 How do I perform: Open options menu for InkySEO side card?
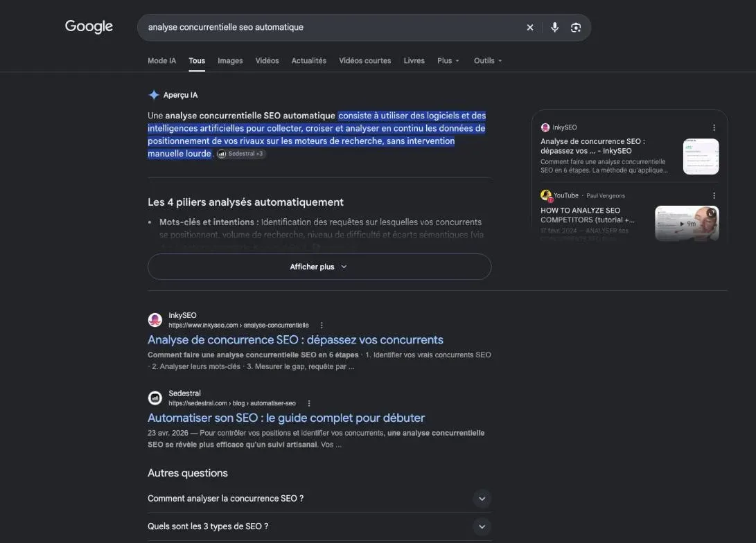point(714,127)
